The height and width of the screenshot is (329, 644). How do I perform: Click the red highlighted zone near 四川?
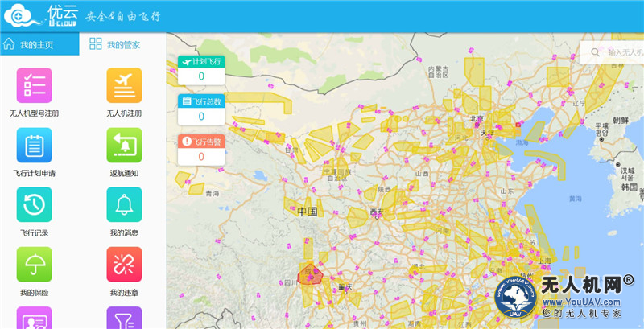310,276
